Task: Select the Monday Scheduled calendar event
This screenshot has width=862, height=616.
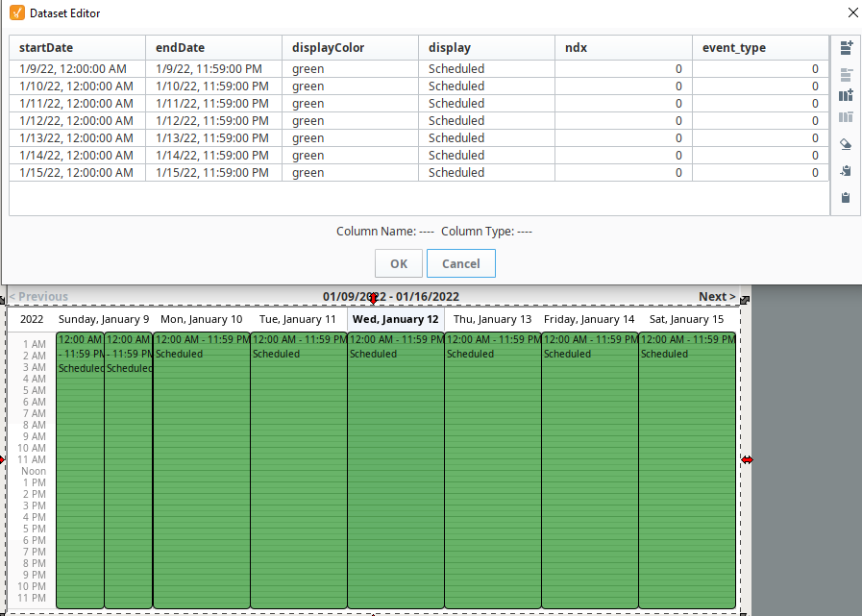Action: point(202,470)
